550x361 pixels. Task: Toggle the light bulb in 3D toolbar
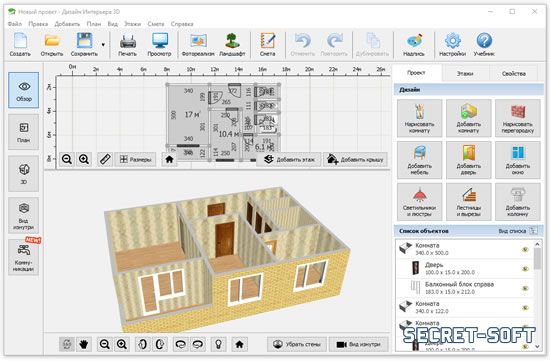[x=218, y=344]
